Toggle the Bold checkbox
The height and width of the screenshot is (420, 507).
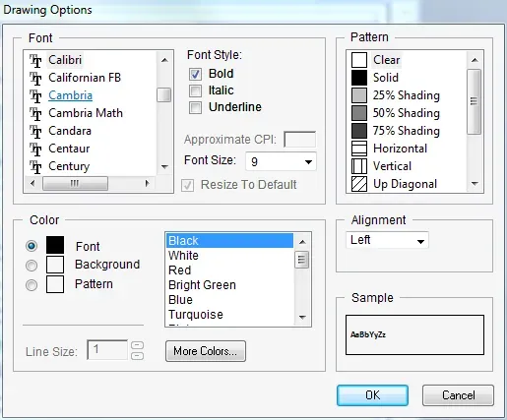(195, 74)
